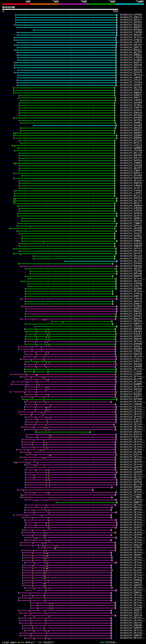
Task: Click the cyan alignment bar for UniRef100_Q0JJ51
Action: point(91,261)
